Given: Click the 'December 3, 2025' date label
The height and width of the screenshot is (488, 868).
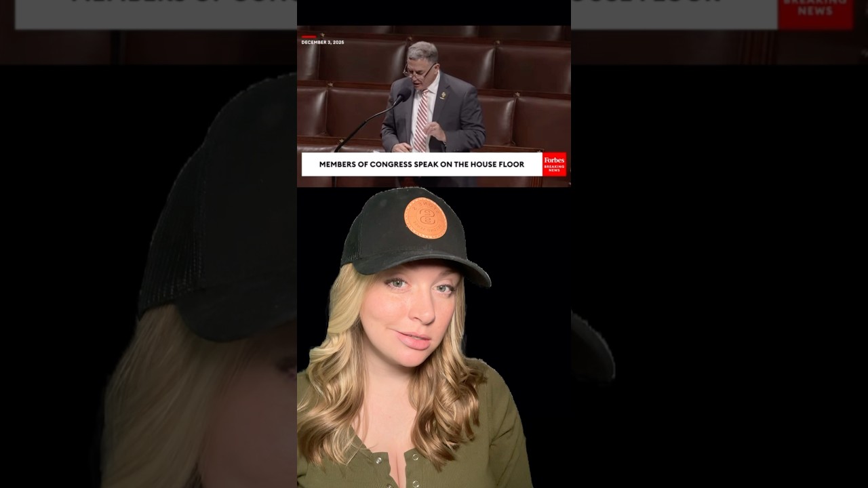Looking at the screenshot, I should [x=323, y=43].
